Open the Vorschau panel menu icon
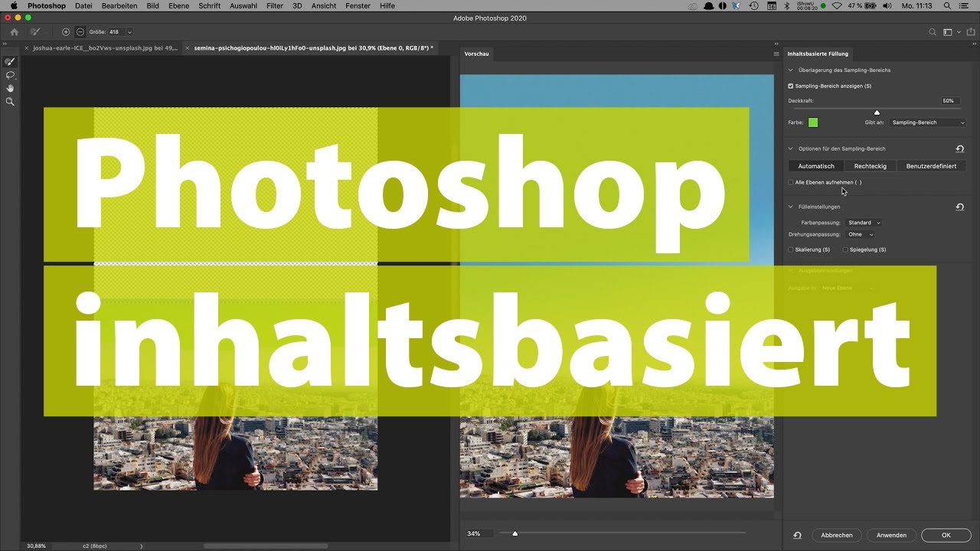Image resolution: width=980 pixels, height=551 pixels. pos(776,54)
